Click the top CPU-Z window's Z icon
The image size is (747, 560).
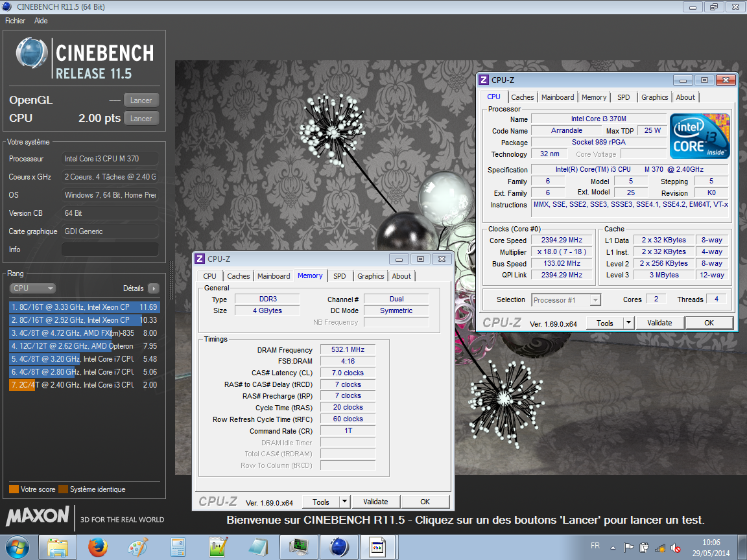pos(484,80)
